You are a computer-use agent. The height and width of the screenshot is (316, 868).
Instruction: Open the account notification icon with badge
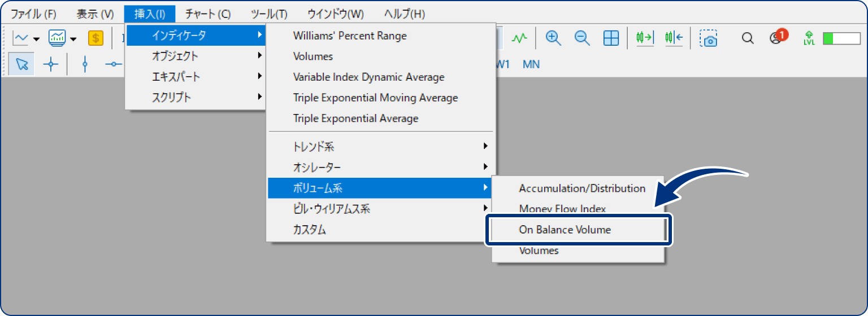[778, 37]
